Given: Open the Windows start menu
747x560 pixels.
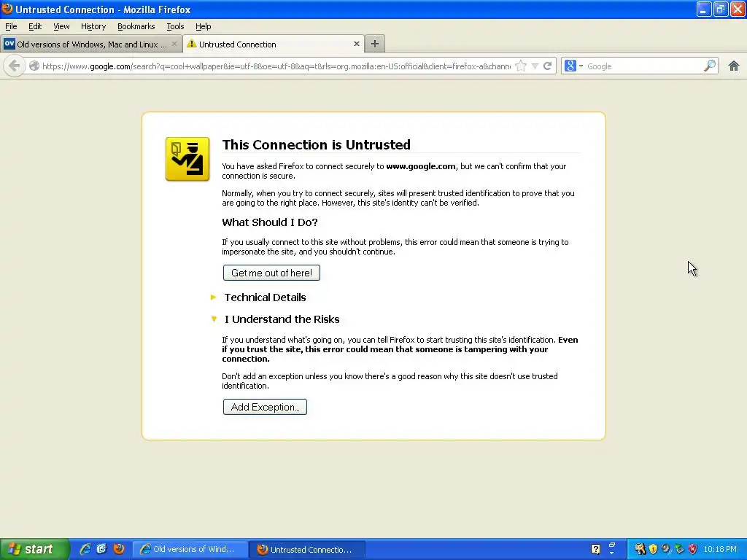Looking at the screenshot, I should [x=34, y=549].
